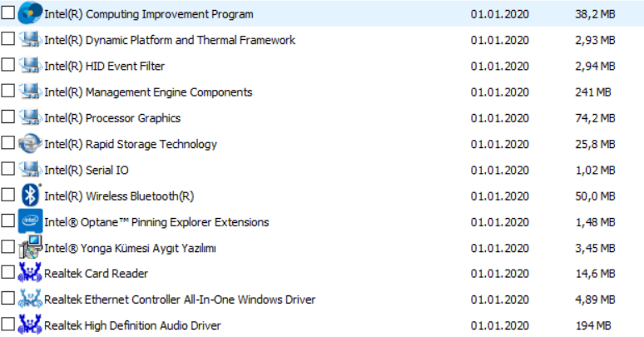
Task: Click the Intel Computing Improvement Program icon
Action: 30,13
